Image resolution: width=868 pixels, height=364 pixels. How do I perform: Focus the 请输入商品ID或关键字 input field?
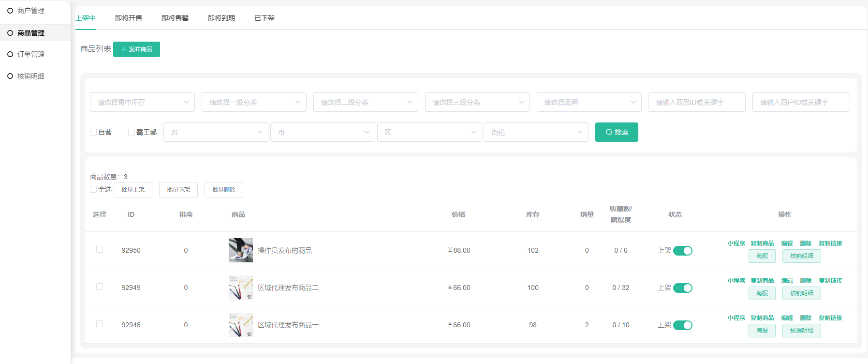click(x=696, y=102)
